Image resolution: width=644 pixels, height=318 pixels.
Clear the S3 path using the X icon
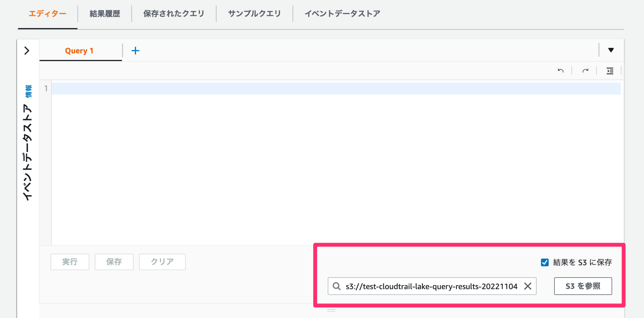(528, 286)
